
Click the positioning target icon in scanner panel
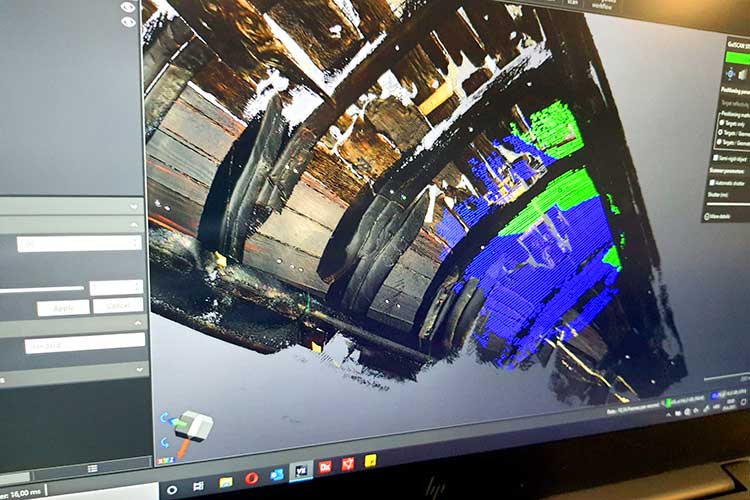click(730, 73)
